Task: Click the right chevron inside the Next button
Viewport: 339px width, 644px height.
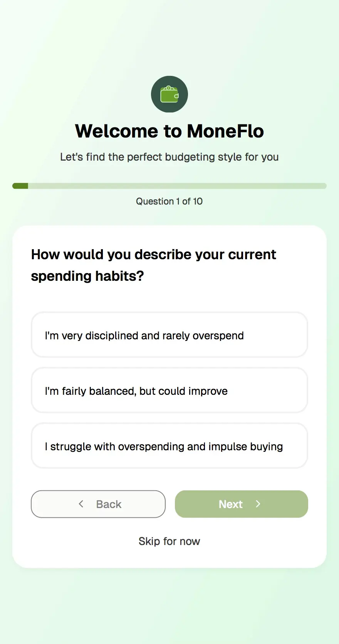Action: (x=258, y=504)
